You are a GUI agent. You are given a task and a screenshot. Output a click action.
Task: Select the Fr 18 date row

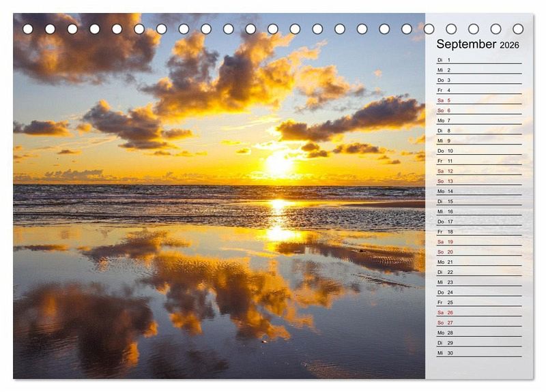(x=478, y=232)
